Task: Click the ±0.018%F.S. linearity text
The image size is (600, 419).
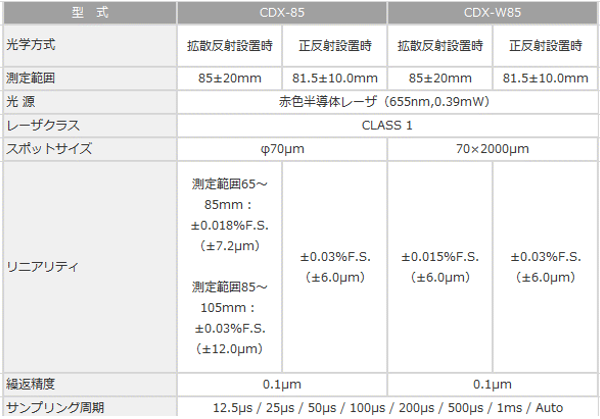Action: point(229,221)
